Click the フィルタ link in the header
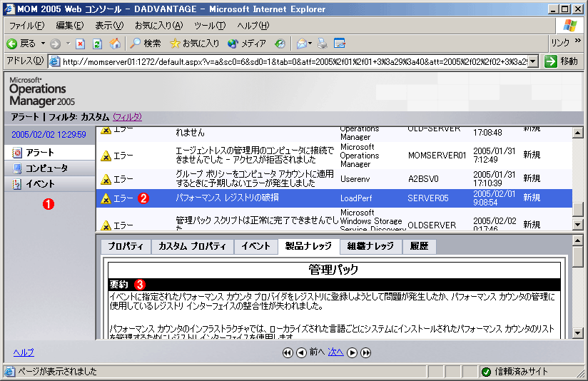The height and width of the screenshot is (381, 588). point(127,117)
